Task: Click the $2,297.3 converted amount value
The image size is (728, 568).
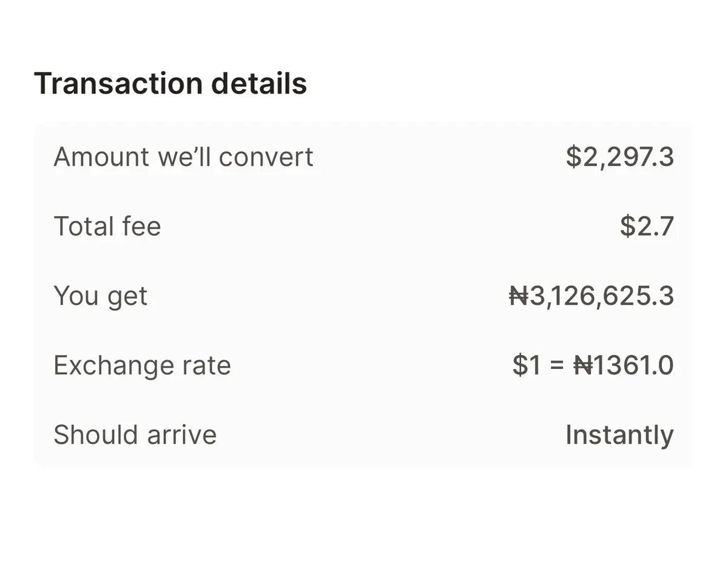Action: coord(619,157)
